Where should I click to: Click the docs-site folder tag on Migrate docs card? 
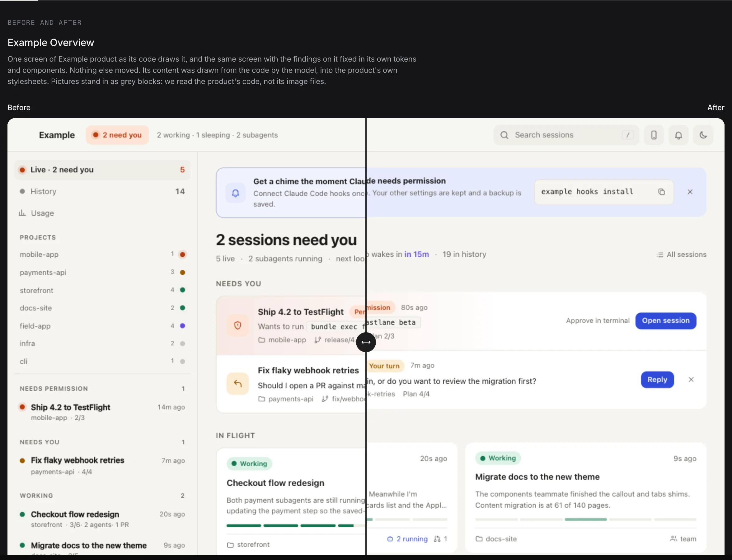tap(496, 539)
